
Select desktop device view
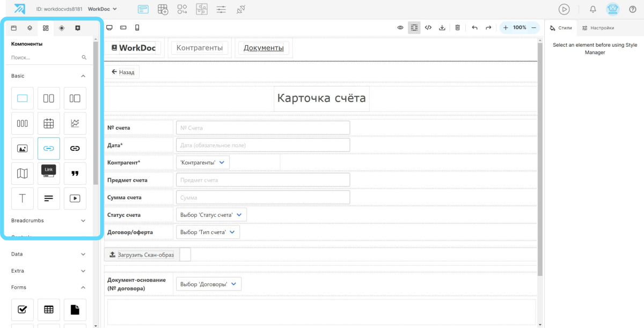tap(109, 27)
